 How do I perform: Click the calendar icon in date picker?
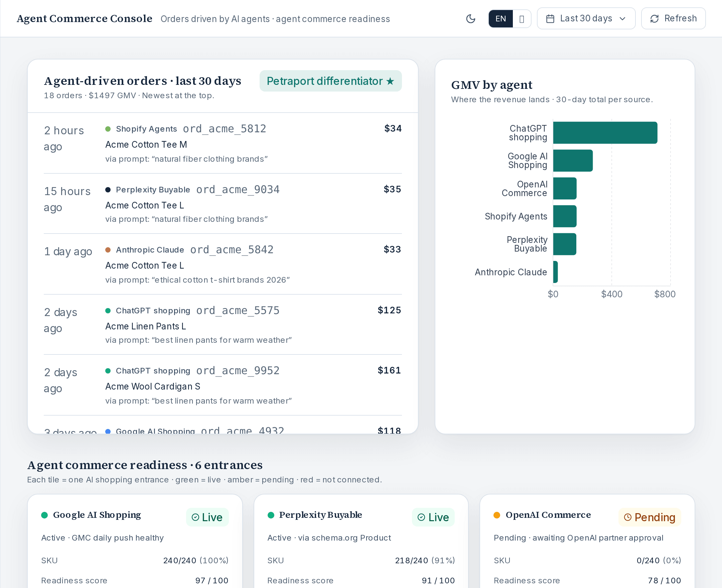point(550,19)
